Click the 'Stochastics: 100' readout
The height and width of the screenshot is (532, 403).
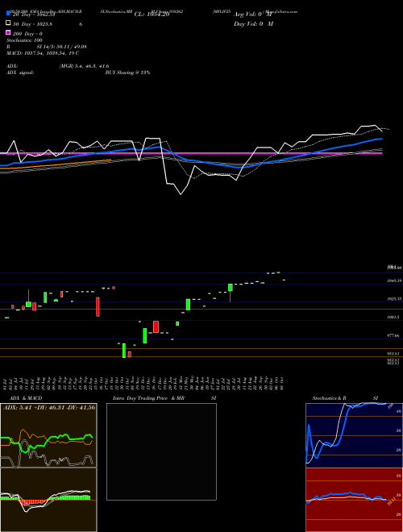pyautogui.click(x=24, y=40)
